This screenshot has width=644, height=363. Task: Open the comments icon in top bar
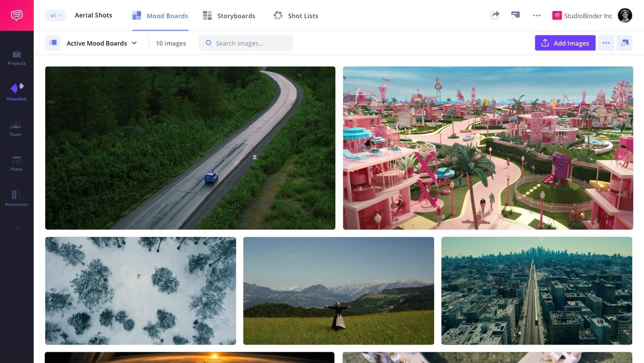515,15
